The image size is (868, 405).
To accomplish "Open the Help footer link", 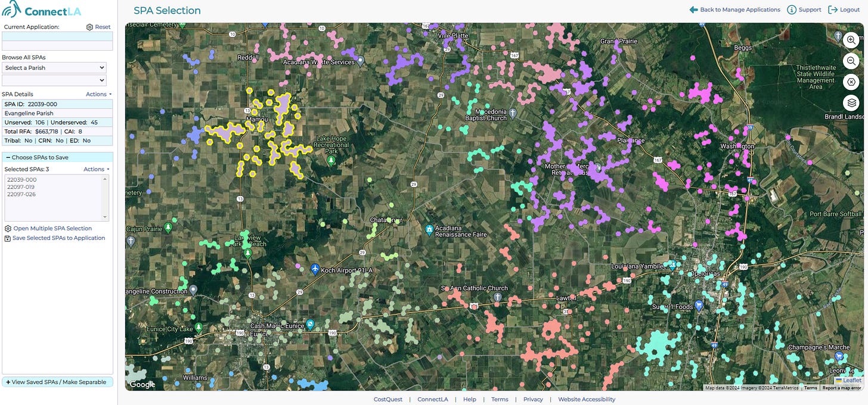I will pyautogui.click(x=470, y=400).
